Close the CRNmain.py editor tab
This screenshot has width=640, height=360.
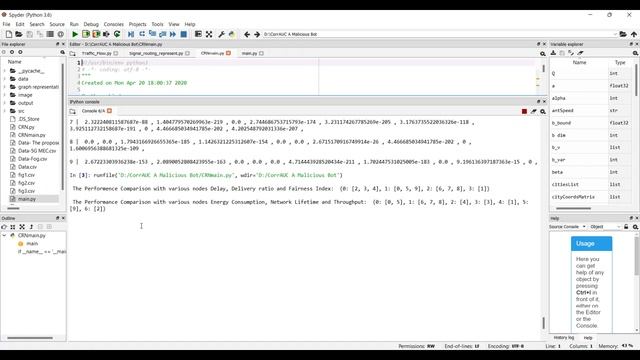[229, 53]
